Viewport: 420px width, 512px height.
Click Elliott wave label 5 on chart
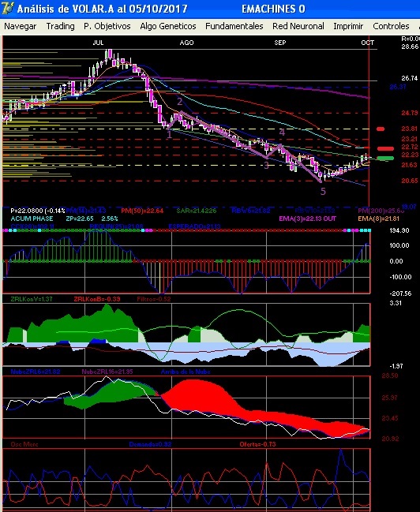323,192
